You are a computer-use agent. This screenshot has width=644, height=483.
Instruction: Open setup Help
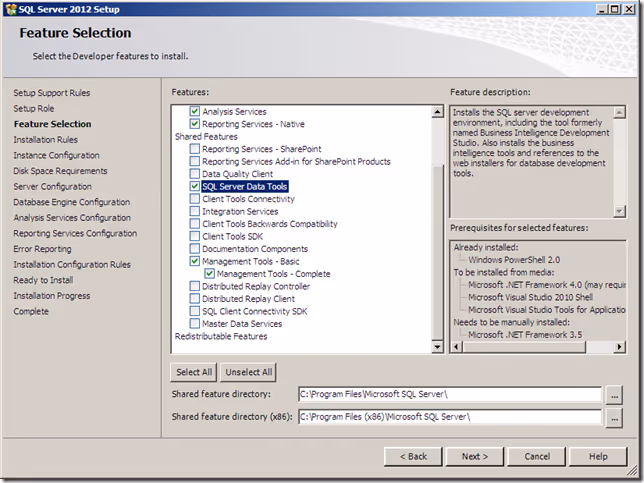598,456
